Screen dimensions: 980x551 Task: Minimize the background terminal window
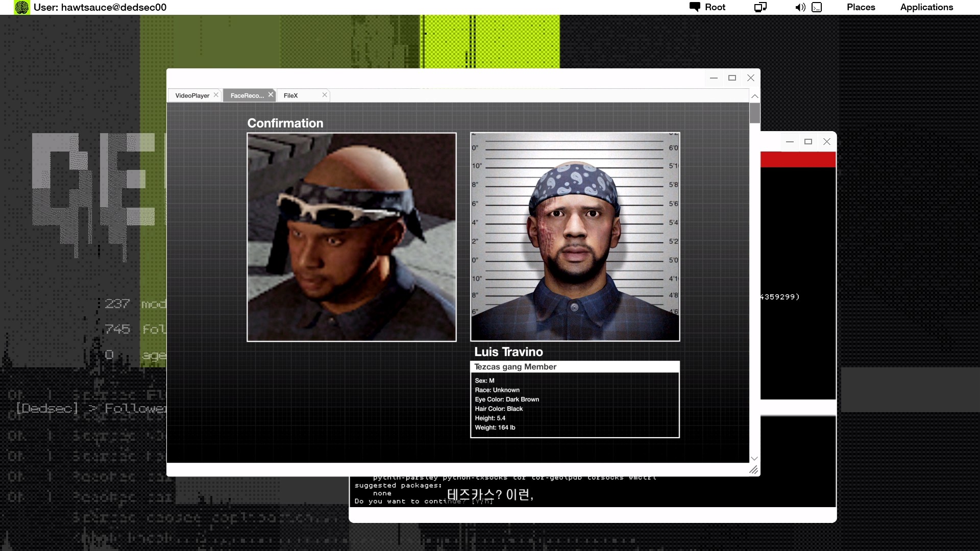click(790, 142)
